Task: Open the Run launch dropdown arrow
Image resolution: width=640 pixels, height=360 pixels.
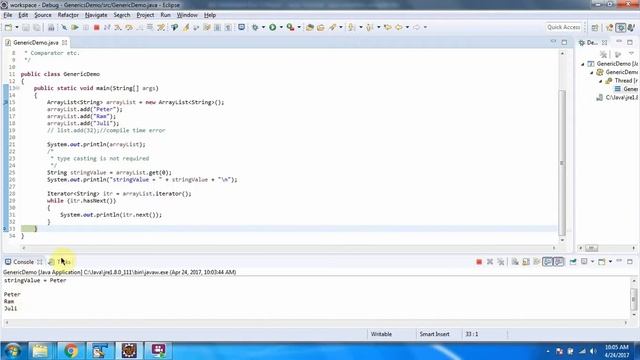Action: pos(281,27)
